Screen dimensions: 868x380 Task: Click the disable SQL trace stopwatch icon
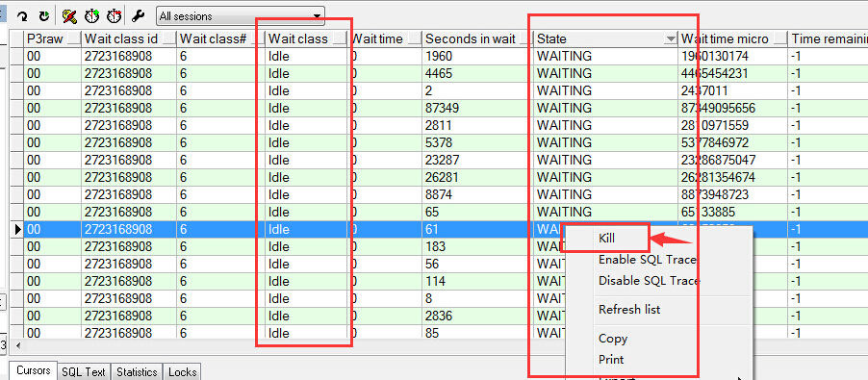(115, 16)
